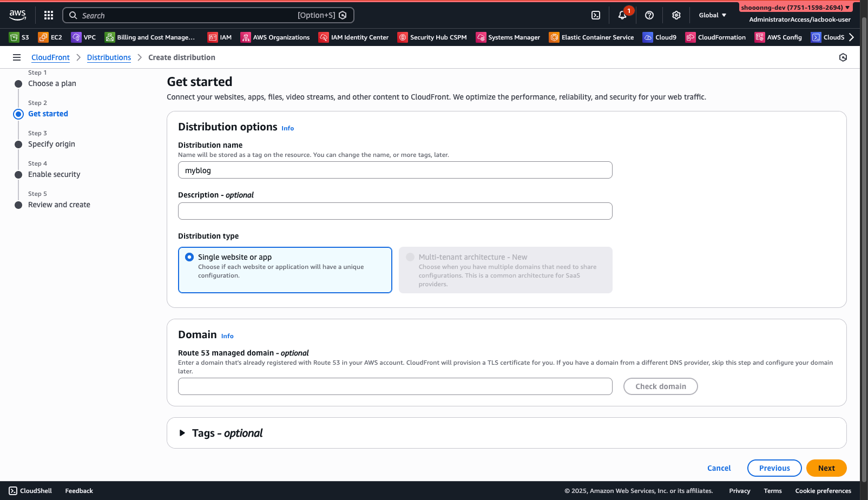Open AWS Organizations shortcut
This screenshot has height=500, width=868.
pyautogui.click(x=275, y=37)
